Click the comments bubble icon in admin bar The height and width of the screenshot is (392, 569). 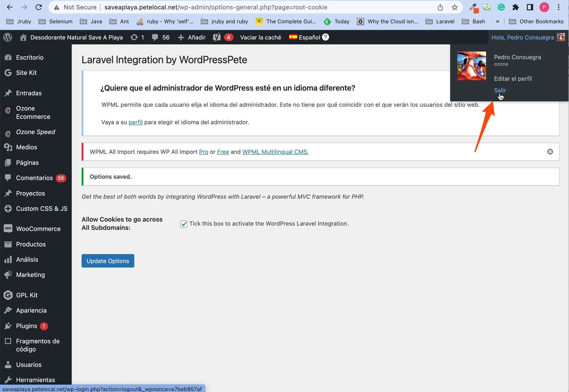click(155, 37)
